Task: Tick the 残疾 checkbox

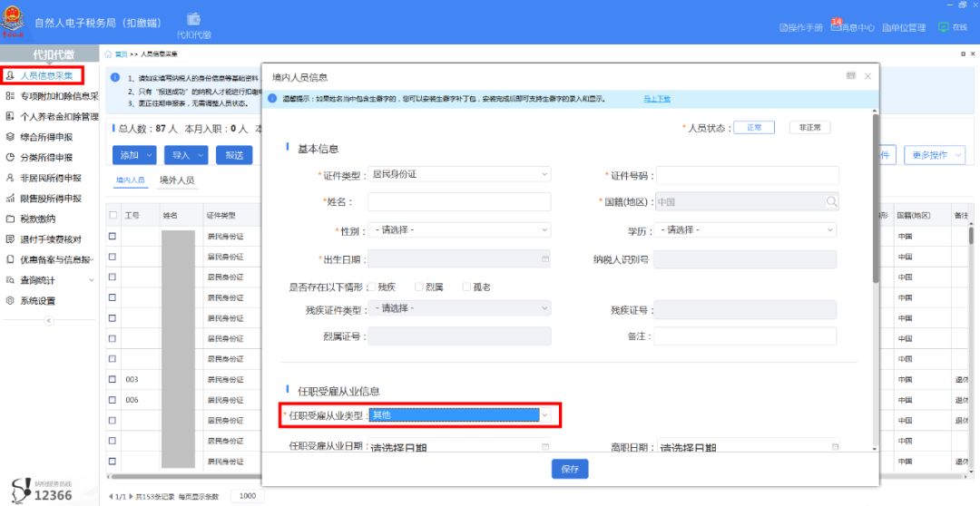Action: (x=372, y=287)
